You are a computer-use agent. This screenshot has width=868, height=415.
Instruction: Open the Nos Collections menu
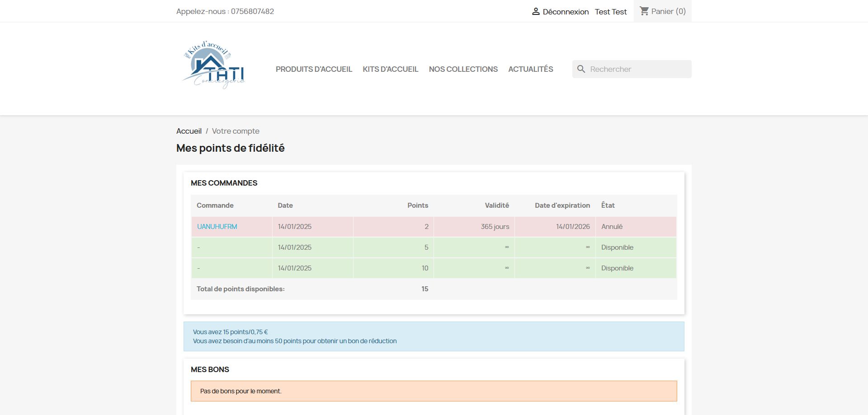tap(463, 69)
